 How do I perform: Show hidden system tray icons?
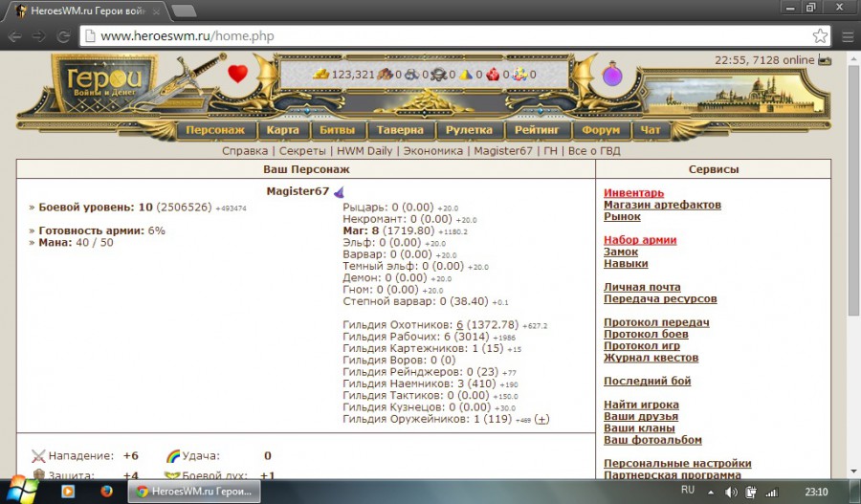[x=711, y=493]
